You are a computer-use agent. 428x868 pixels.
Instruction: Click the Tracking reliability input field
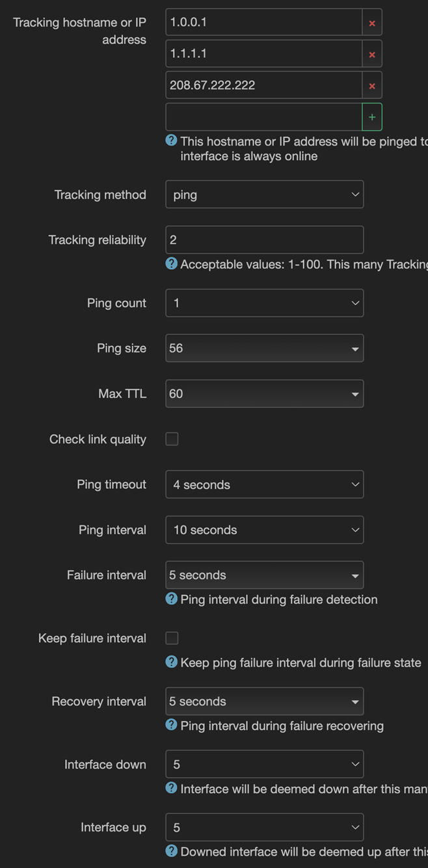click(x=264, y=240)
